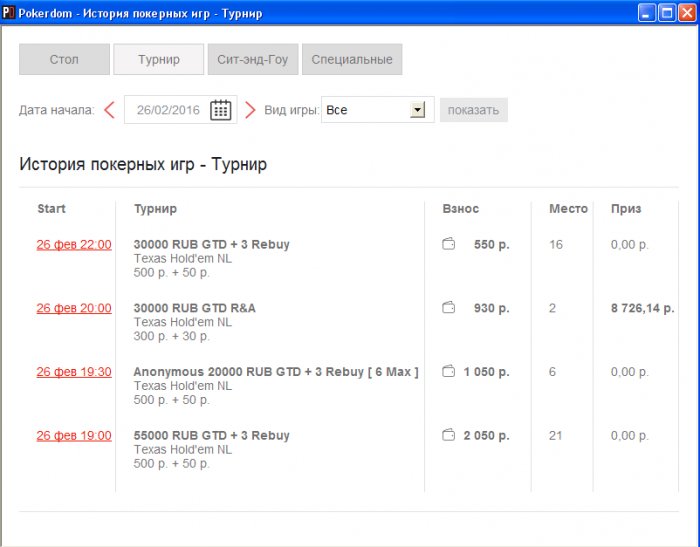The height and width of the screenshot is (547, 700).
Task: Maximize the Pokerdom window
Action: [667, 13]
